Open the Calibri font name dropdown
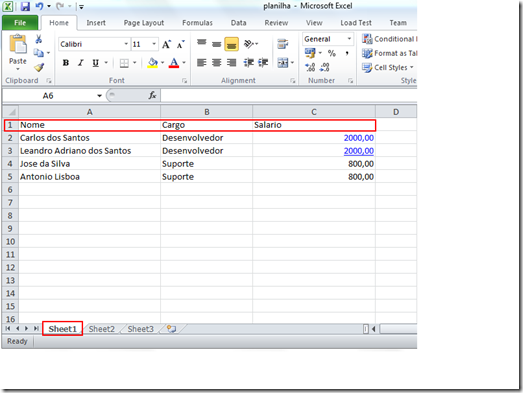Image resolution: width=523 pixels, height=393 pixels. pos(126,44)
